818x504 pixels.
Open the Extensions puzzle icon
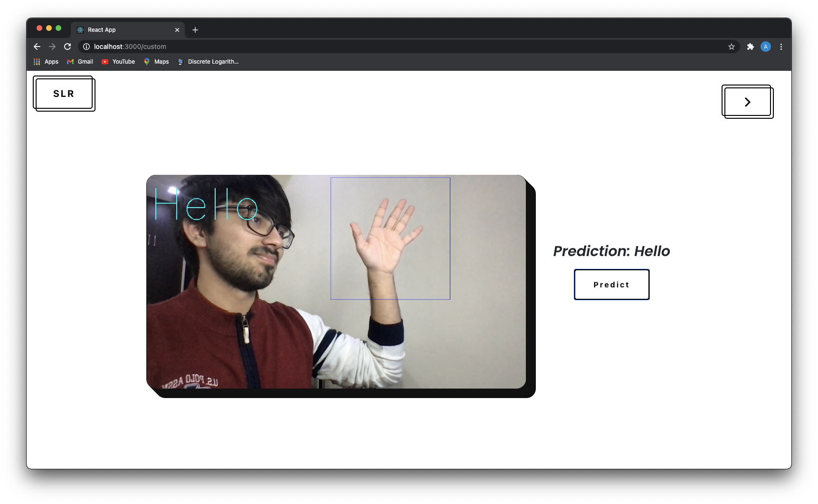(x=751, y=47)
